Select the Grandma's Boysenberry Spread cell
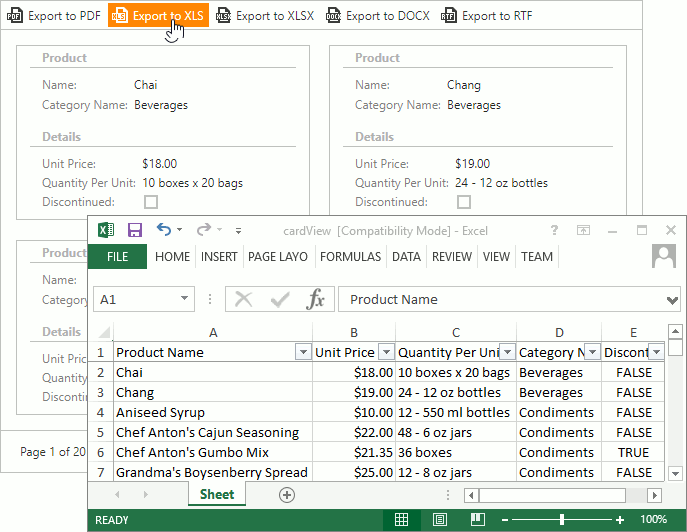687x532 pixels. tap(213, 472)
